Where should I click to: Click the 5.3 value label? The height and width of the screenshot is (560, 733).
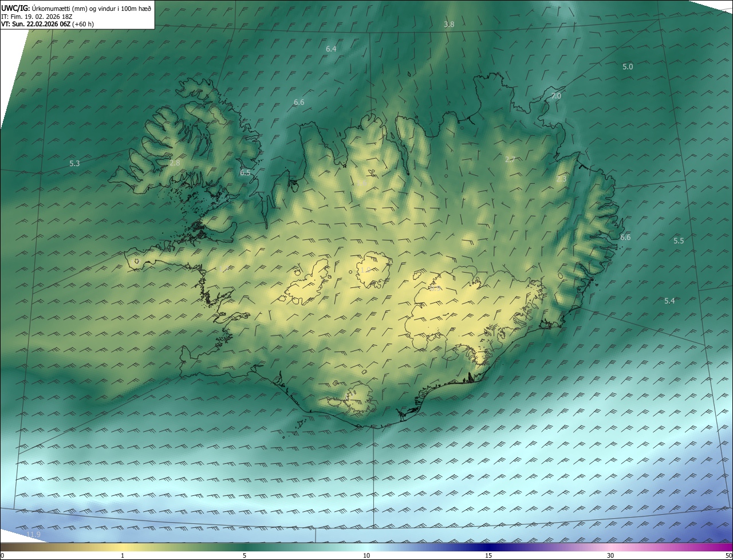click(74, 163)
